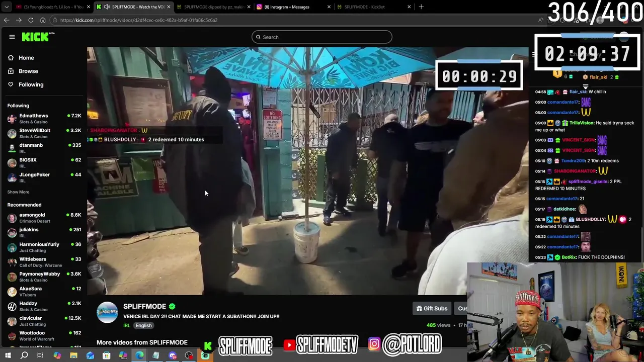The height and width of the screenshot is (362, 644).
Task: Open OBS Studio from the taskbar
Action: click(189, 356)
